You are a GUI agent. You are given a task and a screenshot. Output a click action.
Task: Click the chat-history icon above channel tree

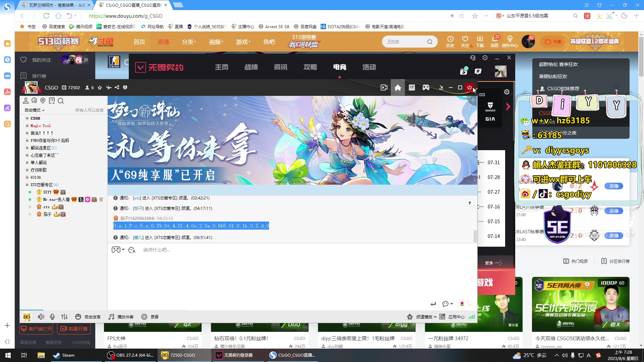click(34, 101)
